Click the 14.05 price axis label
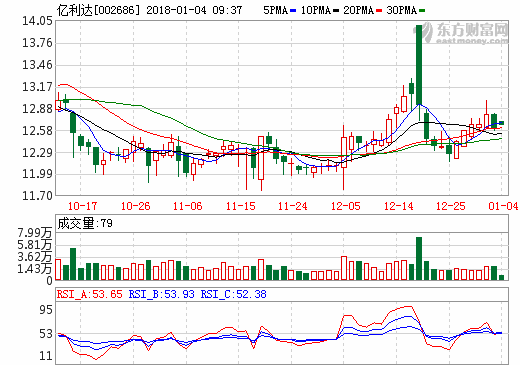The image size is (520, 365). click(37, 21)
